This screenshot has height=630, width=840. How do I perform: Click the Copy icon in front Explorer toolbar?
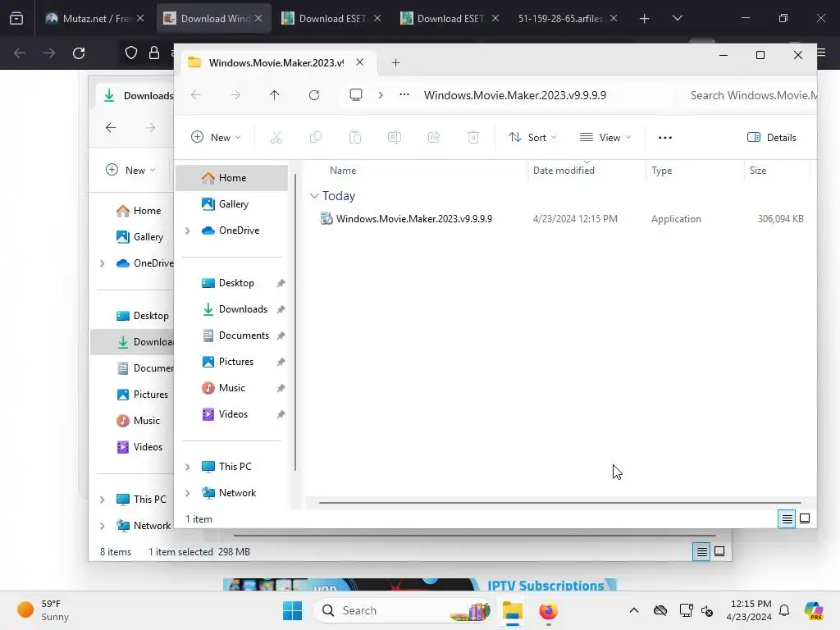(x=316, y=138)
